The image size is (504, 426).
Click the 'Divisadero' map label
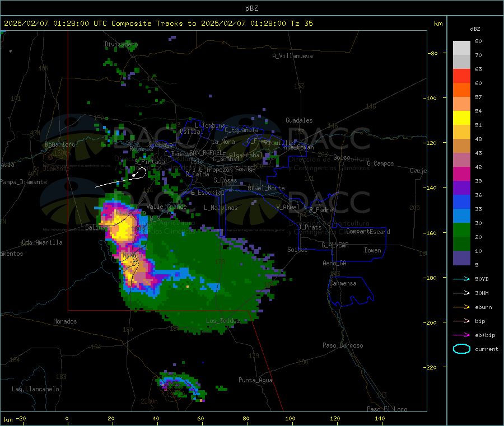coord(121,44)
